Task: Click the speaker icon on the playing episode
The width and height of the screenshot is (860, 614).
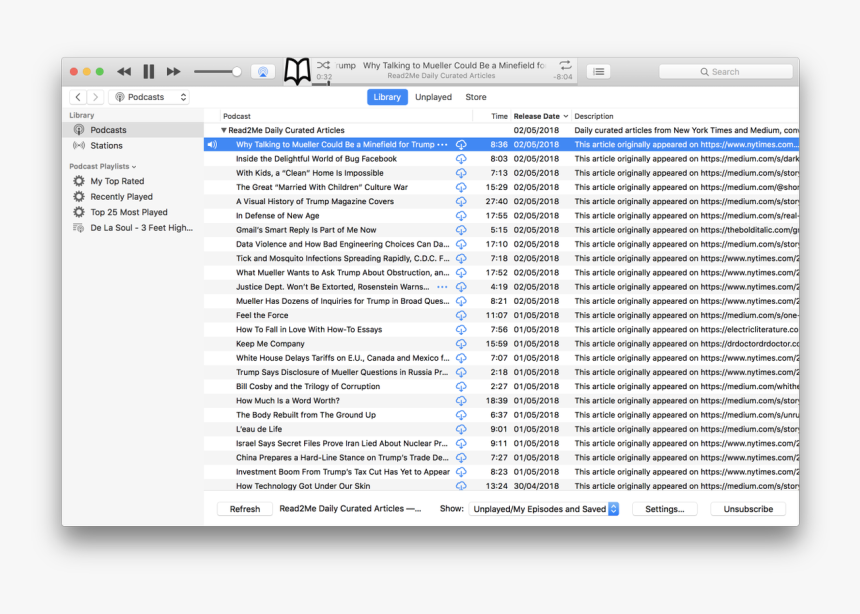Action: coord(212,145)
